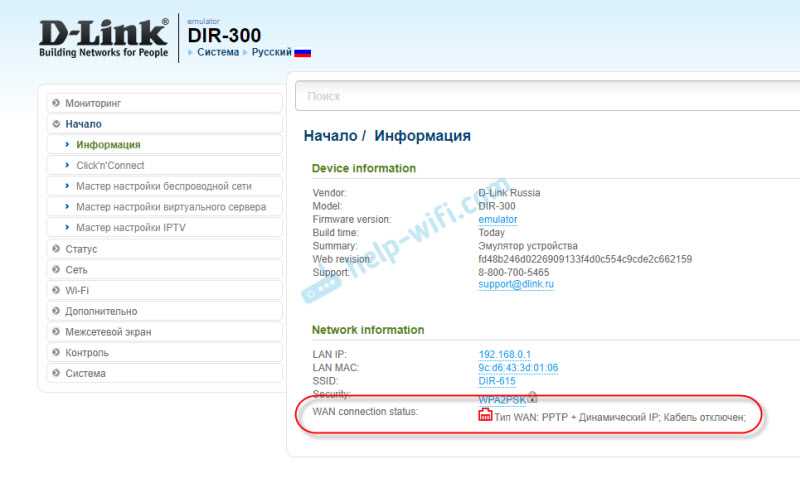Viewport: 800px width, 481px height.
Task: Click the Эмулятор устройства summary value
Action: (x=528, y=246)
